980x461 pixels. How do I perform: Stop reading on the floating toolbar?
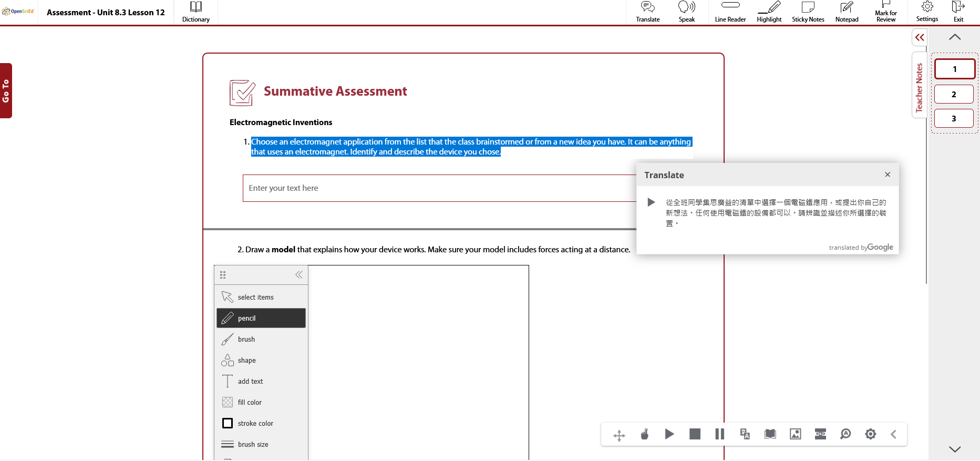coord(695,434)
